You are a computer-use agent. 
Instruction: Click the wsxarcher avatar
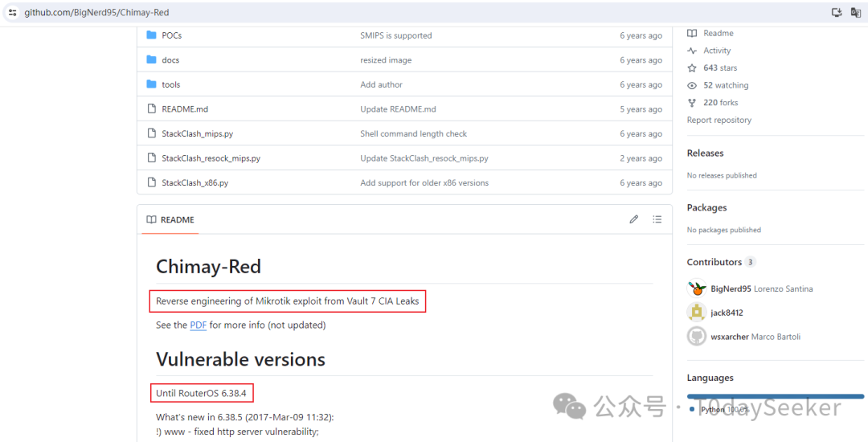tap(696, 337)
